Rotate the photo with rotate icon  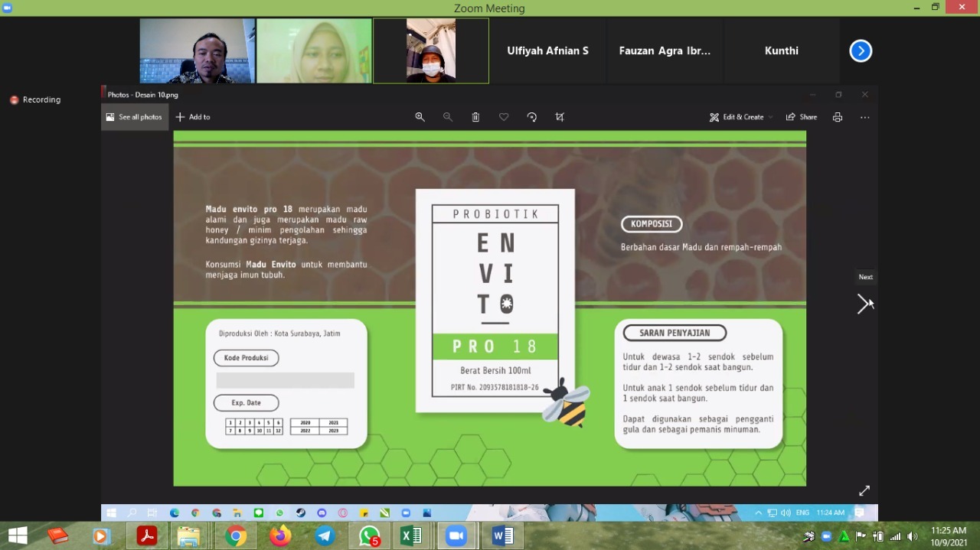(x=532, y=117)
